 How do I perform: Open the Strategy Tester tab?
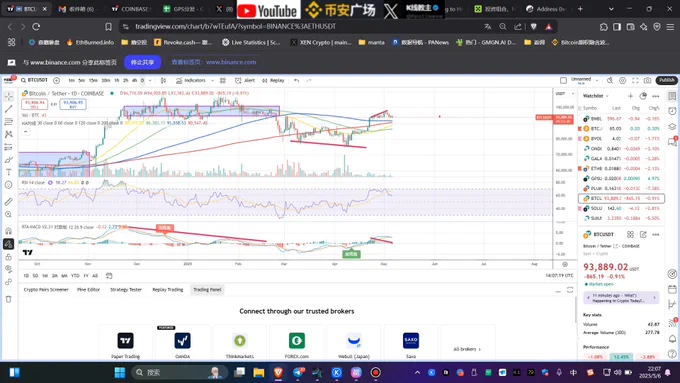(x=126, y=289)
